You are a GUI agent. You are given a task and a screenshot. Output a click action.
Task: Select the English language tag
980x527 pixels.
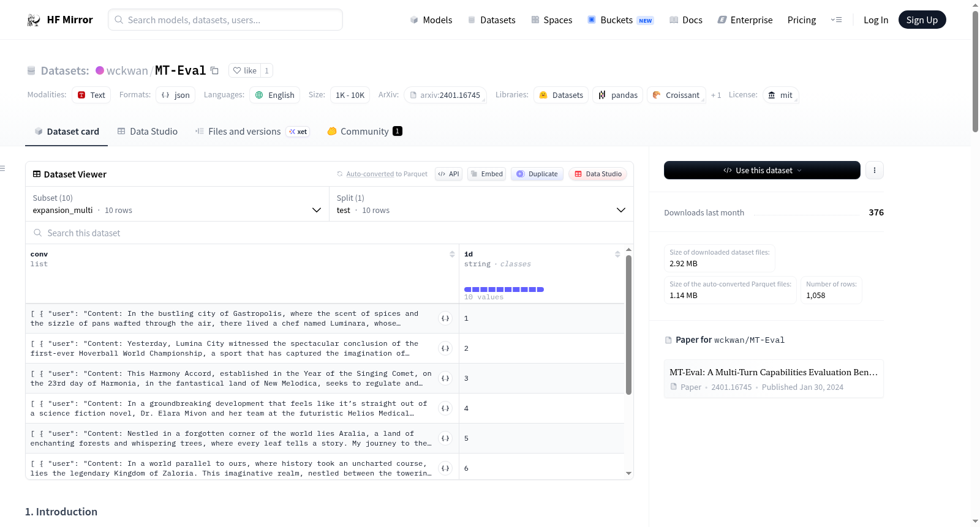click(274, 95)
